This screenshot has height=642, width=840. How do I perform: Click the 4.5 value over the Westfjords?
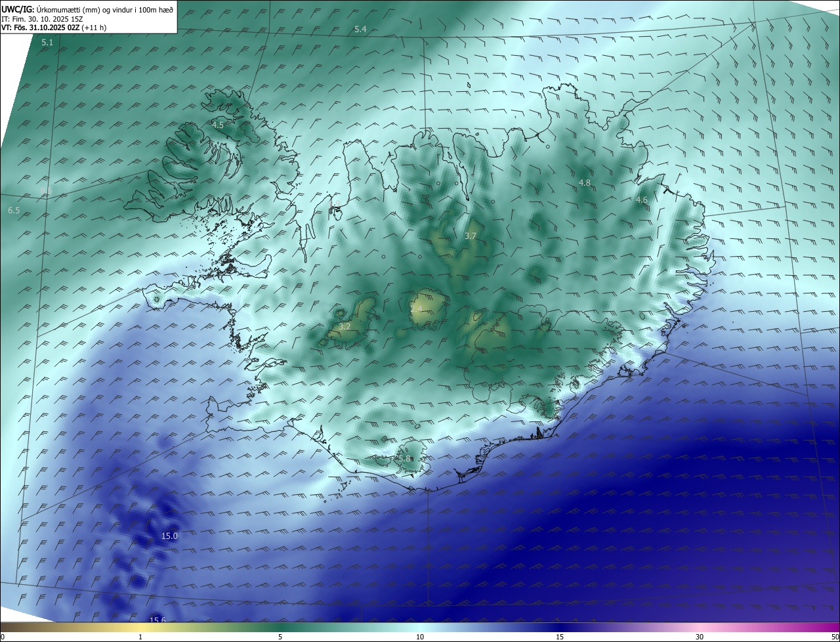click(x=218, y=124)
